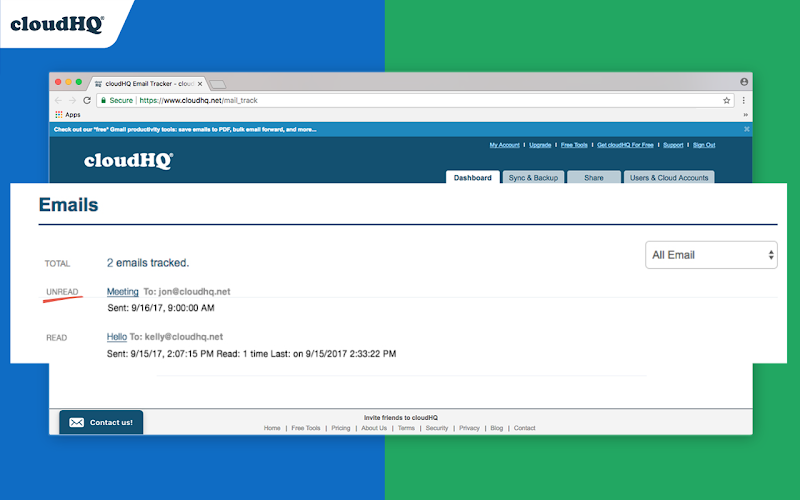
Task: Click the browser forward arrow
Action: tap(72, 101)
